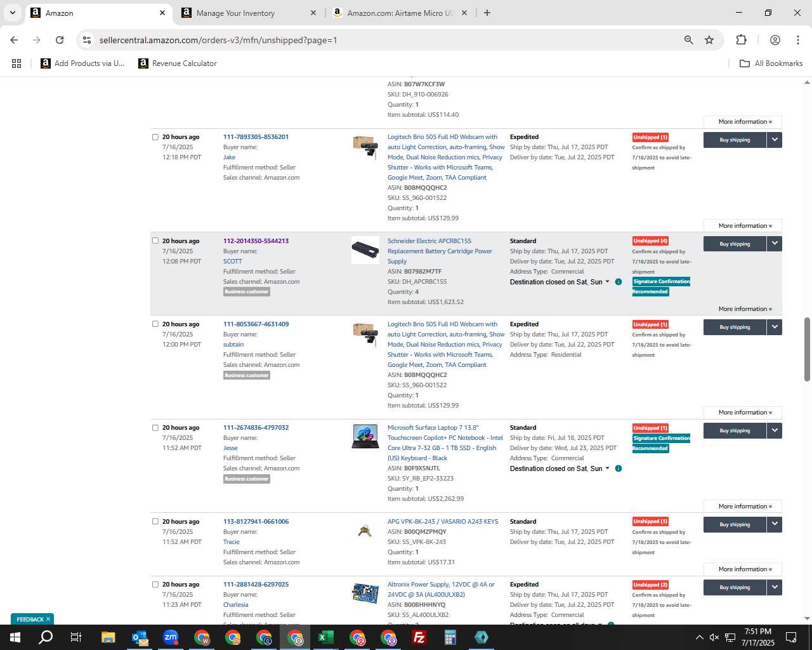The height and width of the screenshot is (650, 812).
Task: Select checkbox for order 112-2014350-5544213
Action: click(155, 241)
